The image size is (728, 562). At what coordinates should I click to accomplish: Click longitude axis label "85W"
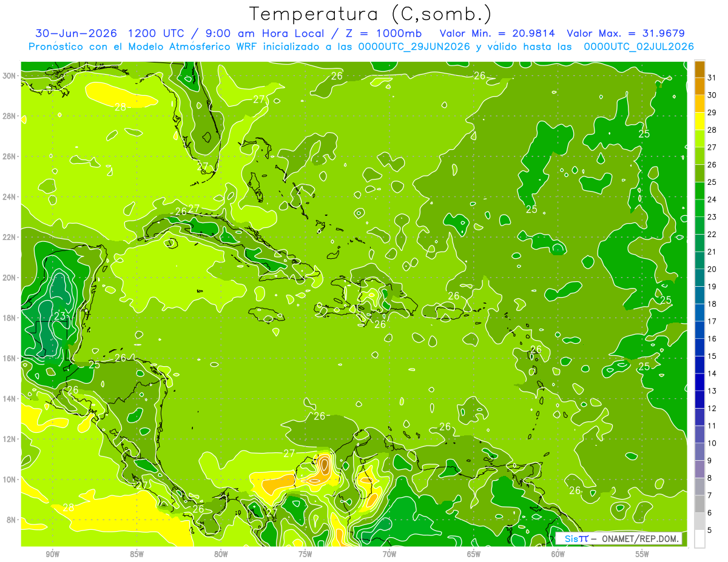pos(136,554)
